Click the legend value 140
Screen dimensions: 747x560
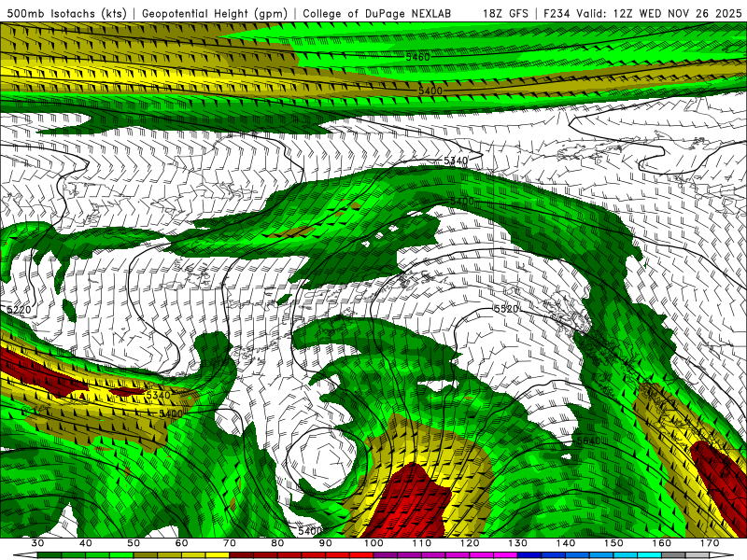[566, 543]
